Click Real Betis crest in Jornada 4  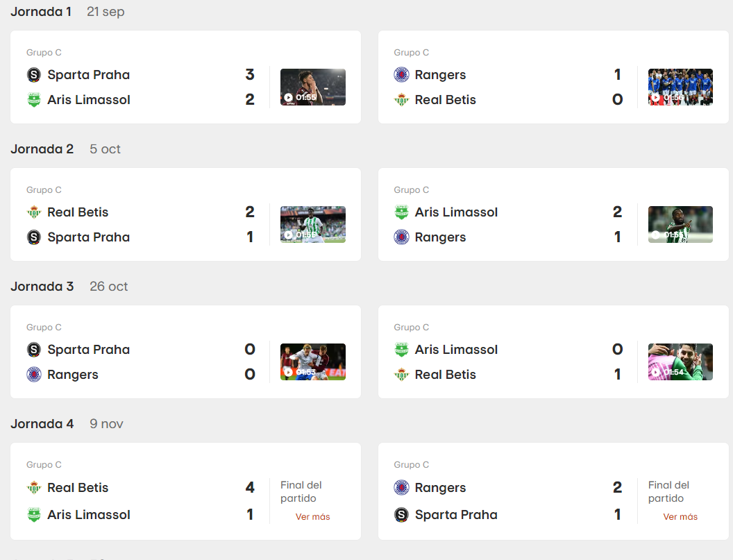click(33, 488)
